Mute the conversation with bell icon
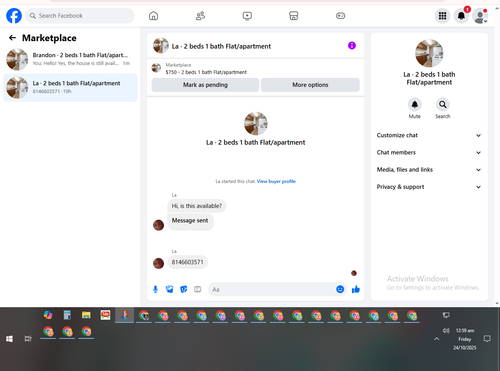This screenshot has height=371, width=500. (x=415, y=105)
